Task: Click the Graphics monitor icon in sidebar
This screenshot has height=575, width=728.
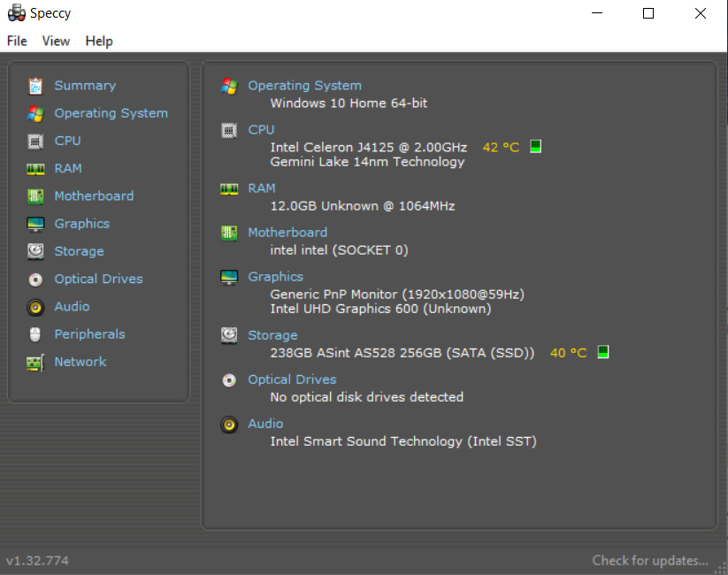Action: 35,225
